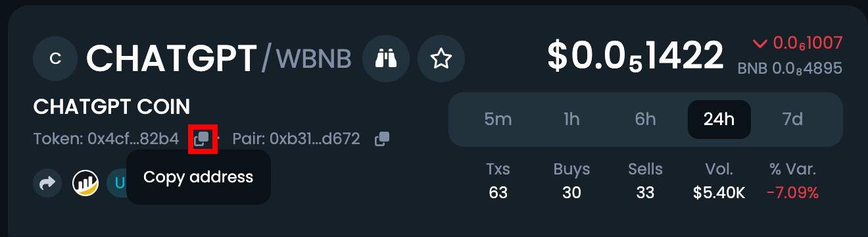Switch to the 7d timeframe
868x237 pixels.
point(792,119)
